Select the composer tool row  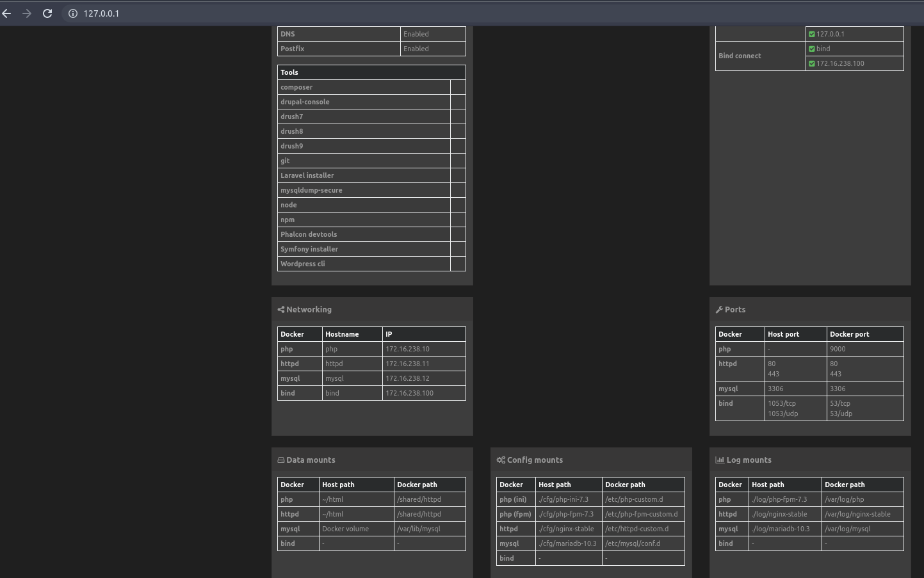pos(371,87)
